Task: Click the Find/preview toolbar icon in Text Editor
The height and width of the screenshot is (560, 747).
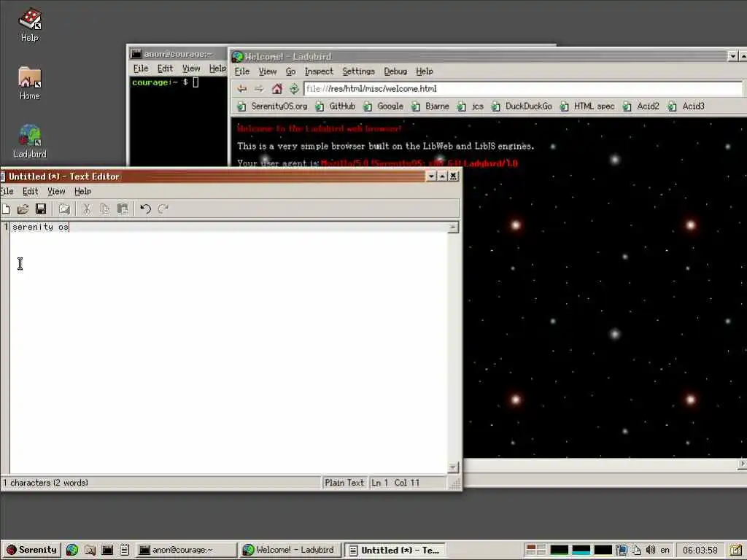Action: point(64,209)
